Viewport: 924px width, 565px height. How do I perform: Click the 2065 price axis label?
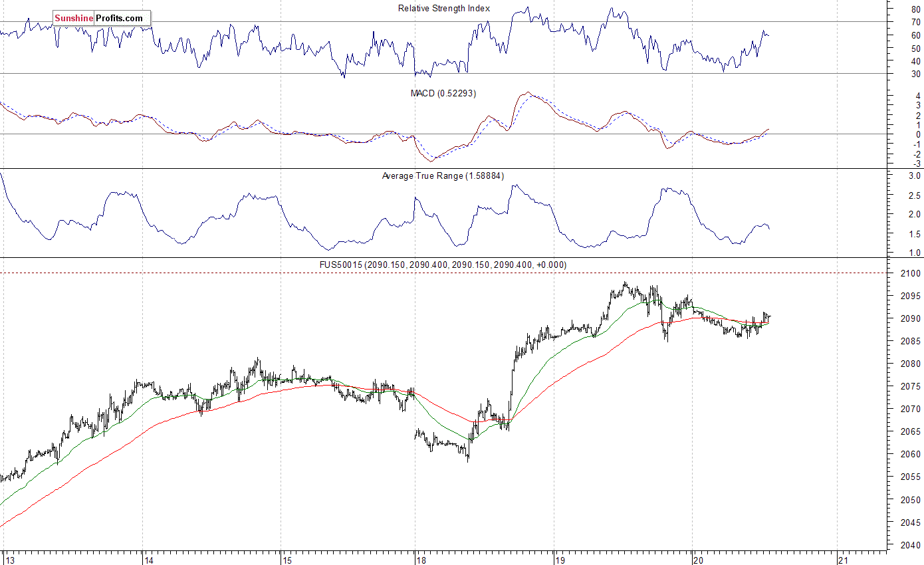pyautogui.click(x=911, y=432)
